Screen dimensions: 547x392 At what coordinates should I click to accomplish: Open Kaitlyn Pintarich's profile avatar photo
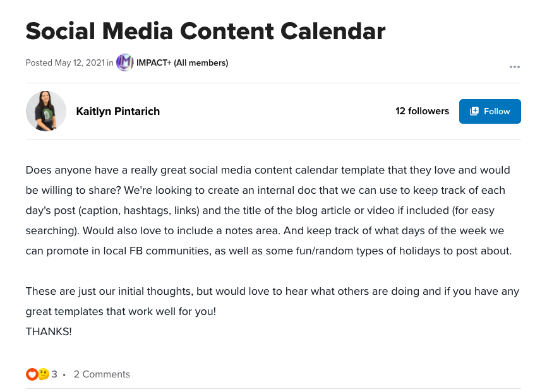coord(45,111)
